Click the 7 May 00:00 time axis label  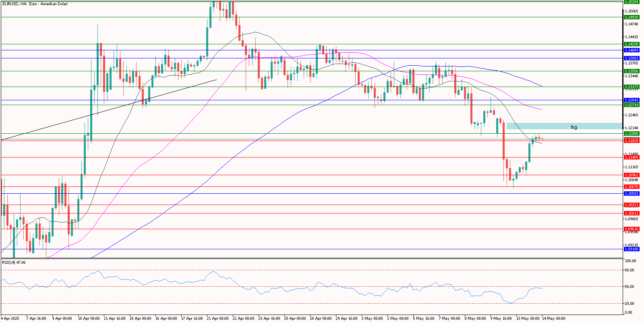point(449,319)
